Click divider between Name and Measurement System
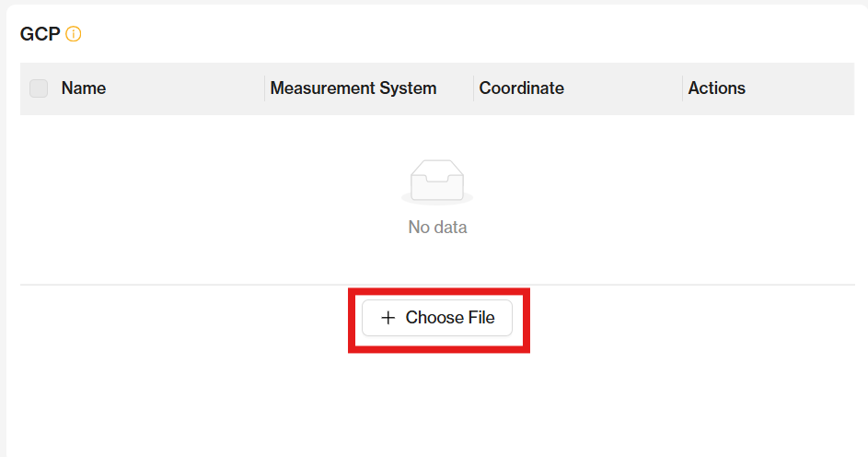Screen dimensions: 868x457 tap(264, 88)
